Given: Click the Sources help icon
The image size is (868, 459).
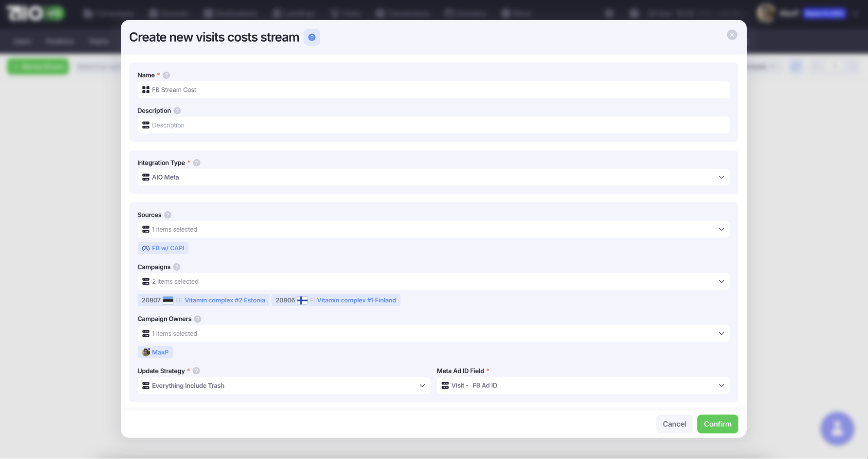Looking at the screenshot, I should pyautogui.click(x=168, y=215).
